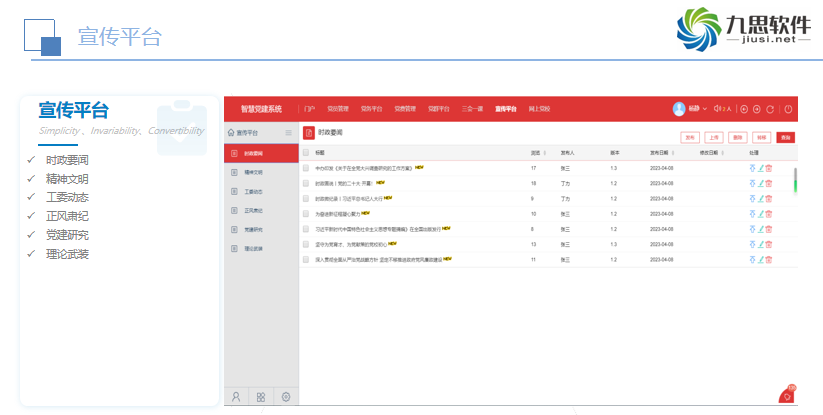Check the row with 10 views
The height and width of the screenshot is (415, 823).
(306, 214)
